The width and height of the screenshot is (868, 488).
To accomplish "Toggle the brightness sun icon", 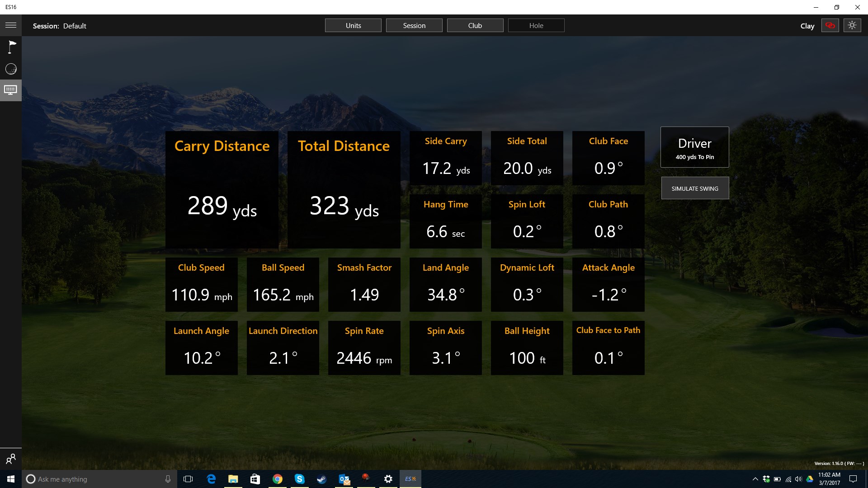I will pyautogui.click(x=852, y=25).
